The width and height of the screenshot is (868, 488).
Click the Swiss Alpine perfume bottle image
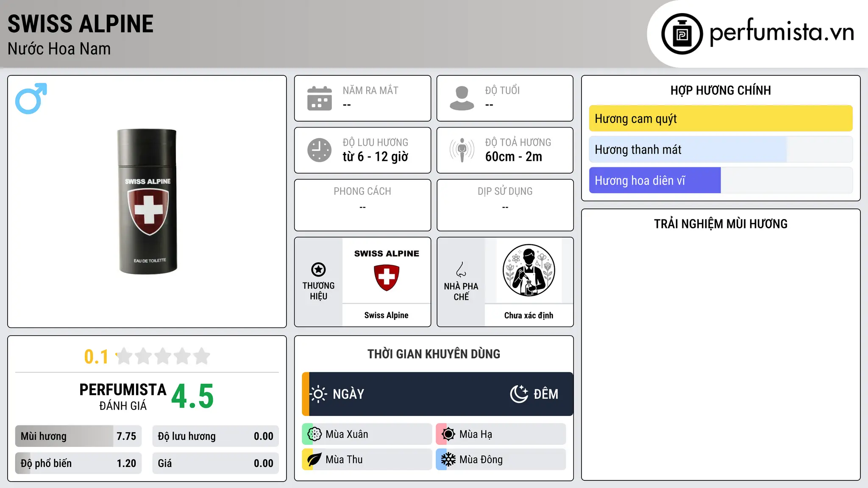tap(147, 201)
